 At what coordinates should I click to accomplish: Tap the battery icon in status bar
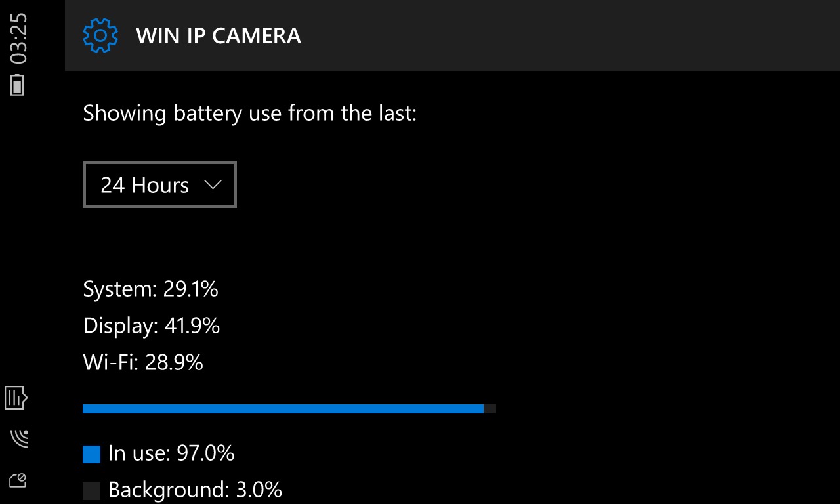(18, 85)
